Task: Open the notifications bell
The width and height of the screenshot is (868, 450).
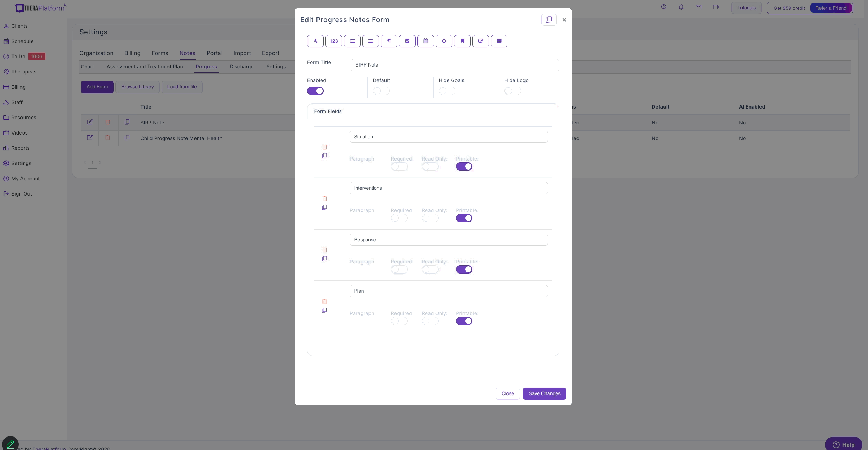Action: (x=681, y=7)
